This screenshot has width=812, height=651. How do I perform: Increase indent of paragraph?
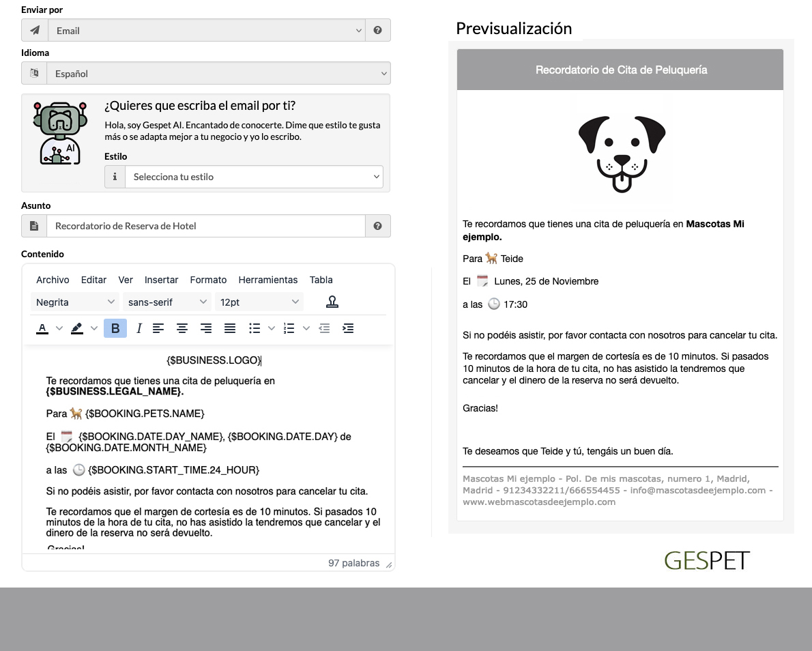pos(348,328)
